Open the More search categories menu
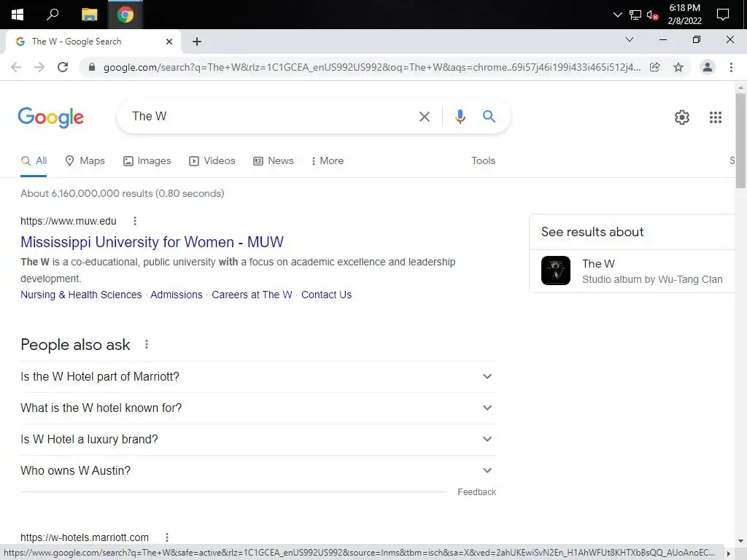 point(327,161)
